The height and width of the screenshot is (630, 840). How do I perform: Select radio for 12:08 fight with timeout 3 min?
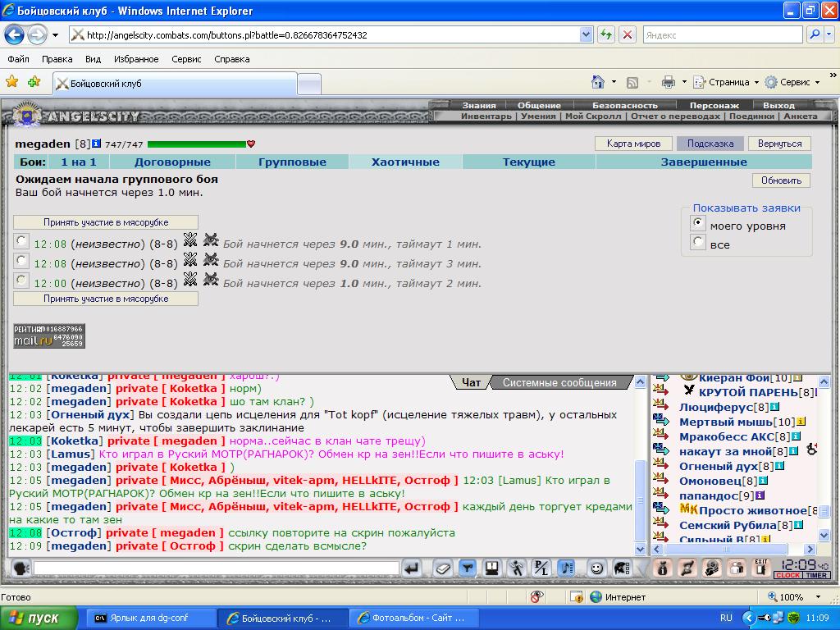[x=21, y=260]
